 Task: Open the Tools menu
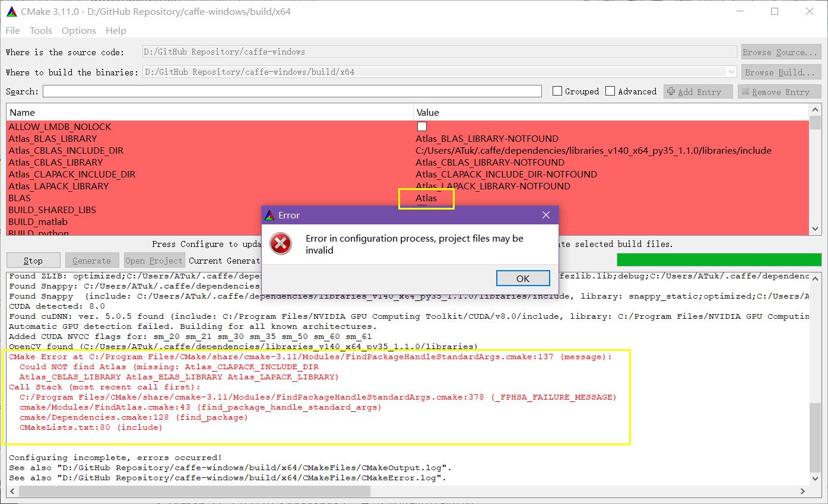(x=41, y=30)
